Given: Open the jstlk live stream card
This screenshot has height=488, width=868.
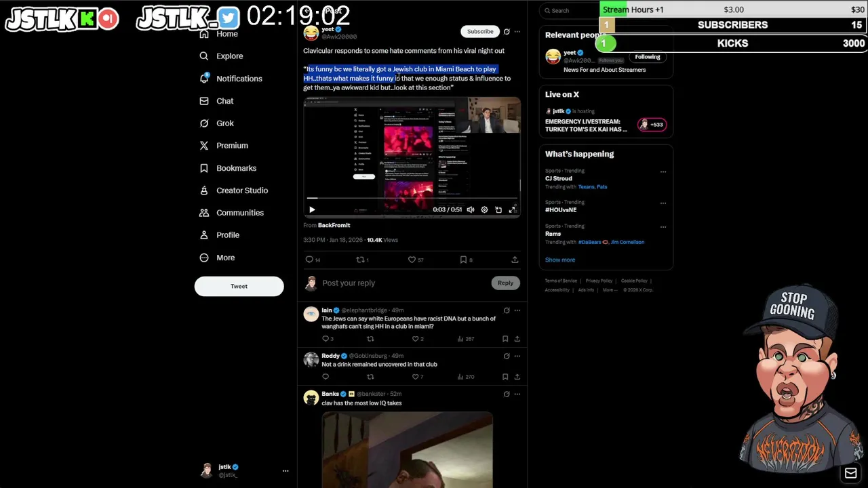Looking at the screenshot, I should point(606,121).
